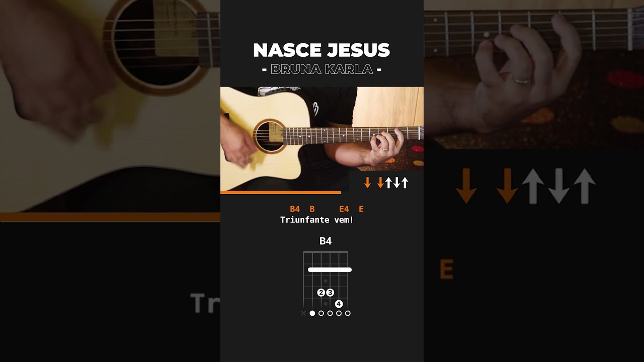Image resolution: width=644 pixels, height=362 pixels.
Task: Click the finger dot numbered 4 on chord diagram
Action: click(x=339, y=304)
